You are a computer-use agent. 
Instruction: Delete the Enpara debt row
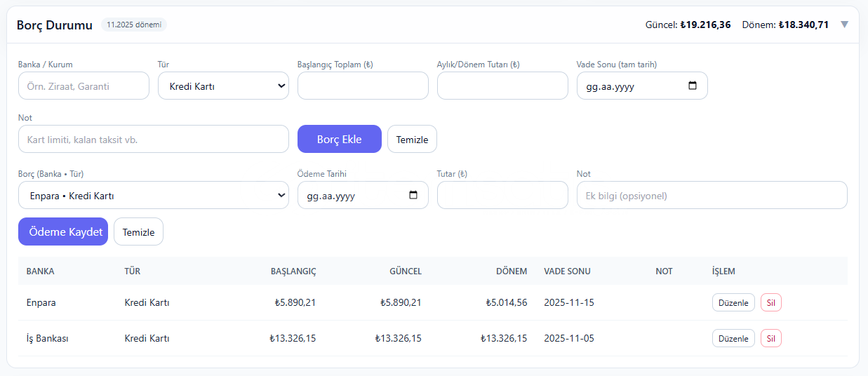(770, 302)
